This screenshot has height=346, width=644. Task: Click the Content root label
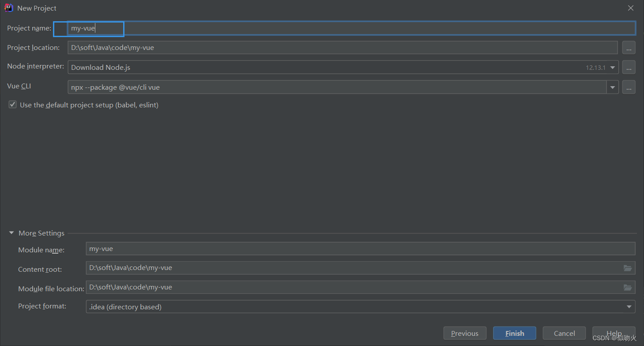pos(40,269)
